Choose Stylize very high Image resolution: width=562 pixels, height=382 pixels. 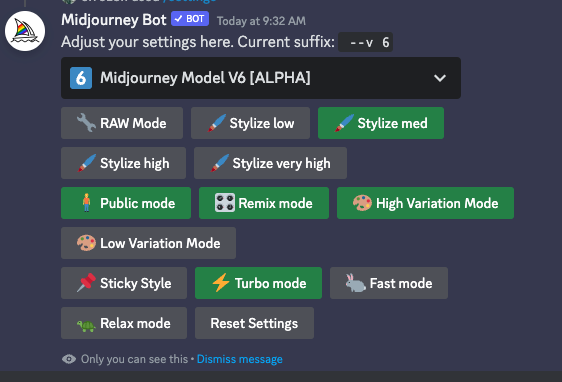click(270, 163)
